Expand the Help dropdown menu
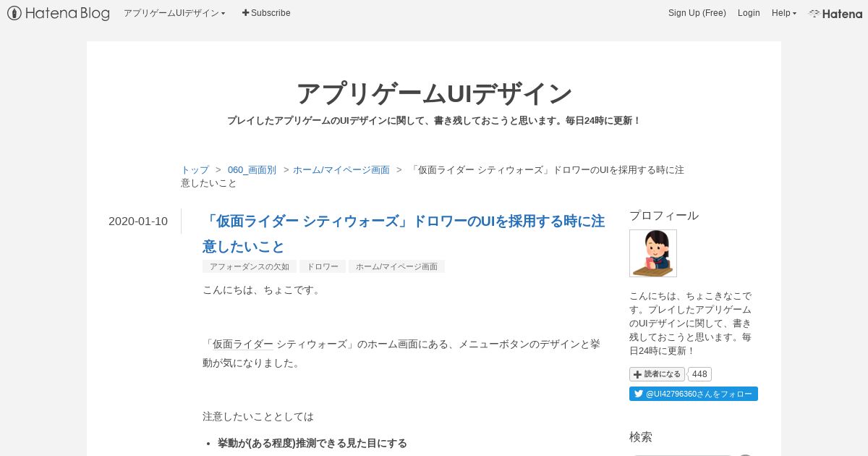The width and height of the screenshot is (868, 456). [x=784, y=13]
